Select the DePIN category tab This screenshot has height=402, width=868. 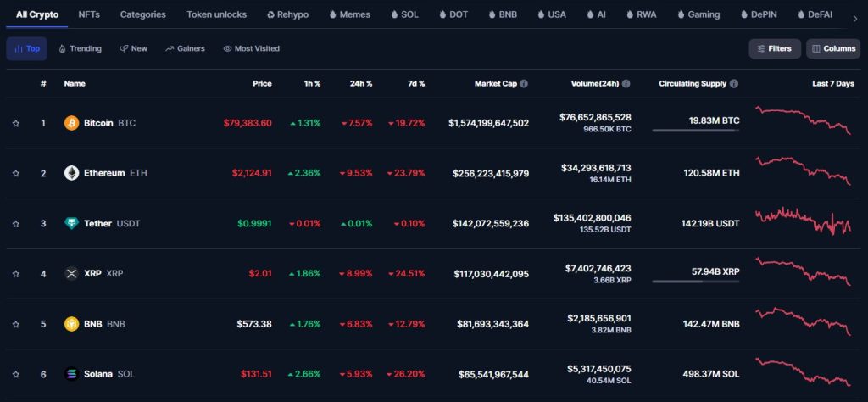tap(759, 14)
